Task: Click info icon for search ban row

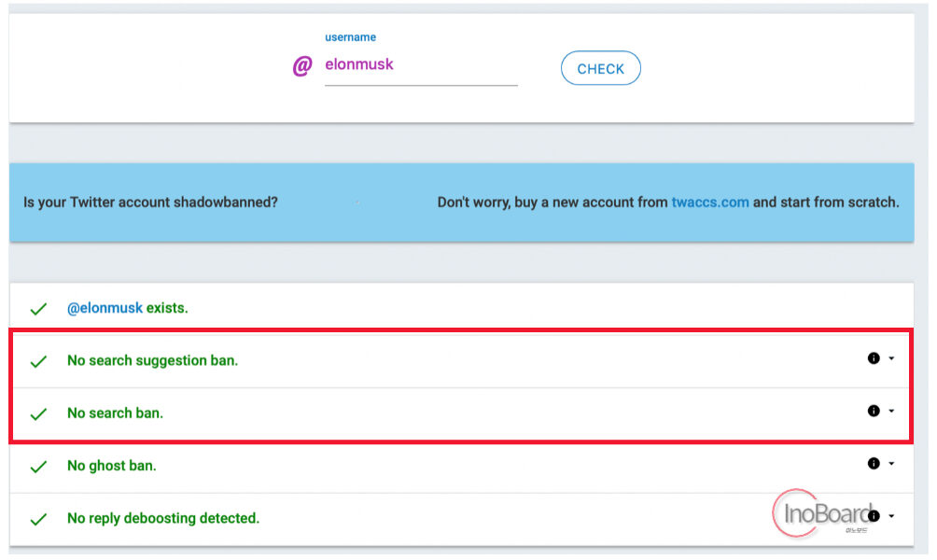Action: (x=873, y=411)
